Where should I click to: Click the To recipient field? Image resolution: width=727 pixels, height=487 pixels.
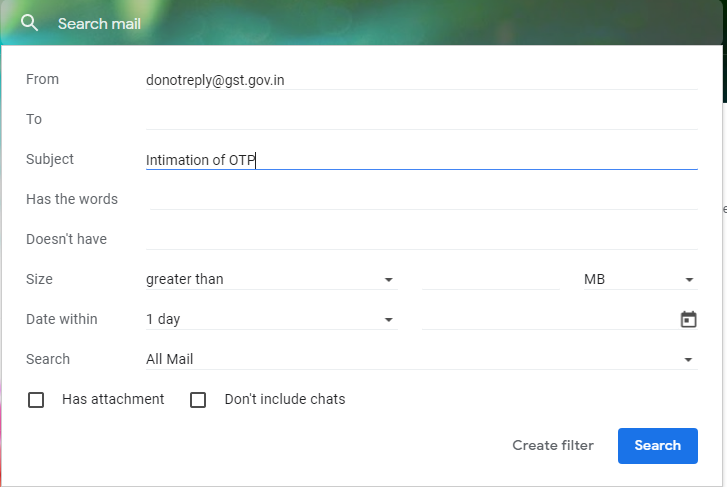pos(421,120)
